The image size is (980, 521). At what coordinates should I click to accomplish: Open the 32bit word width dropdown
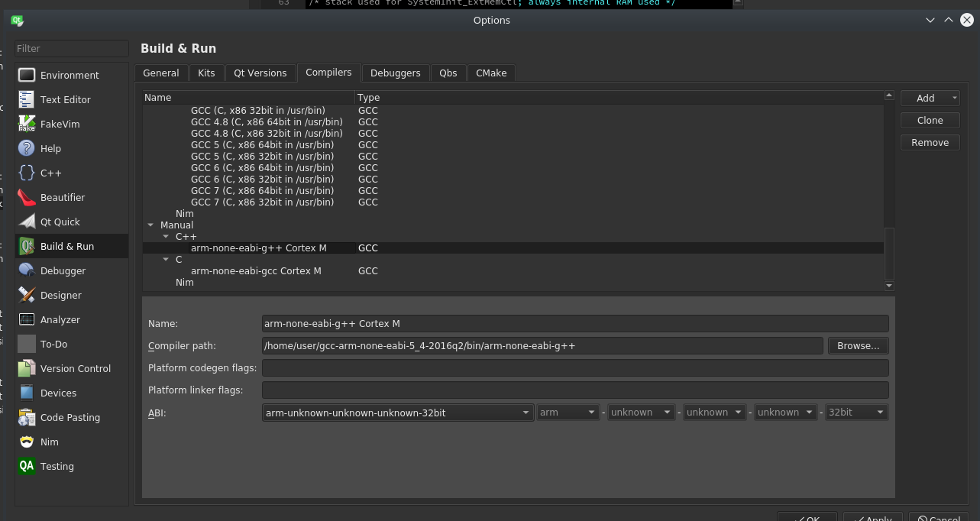[856, 413]
